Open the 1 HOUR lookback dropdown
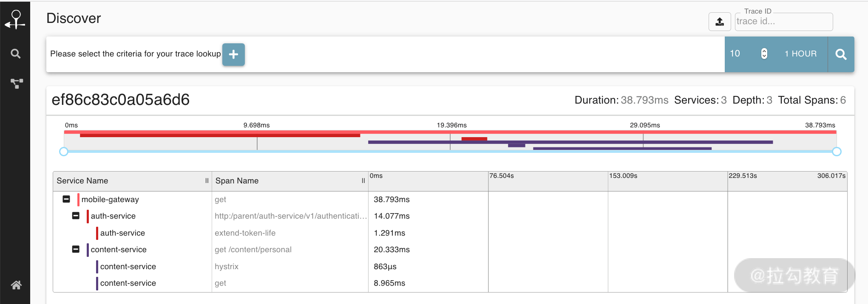This screenshot has width=868, height=304. 800,54
